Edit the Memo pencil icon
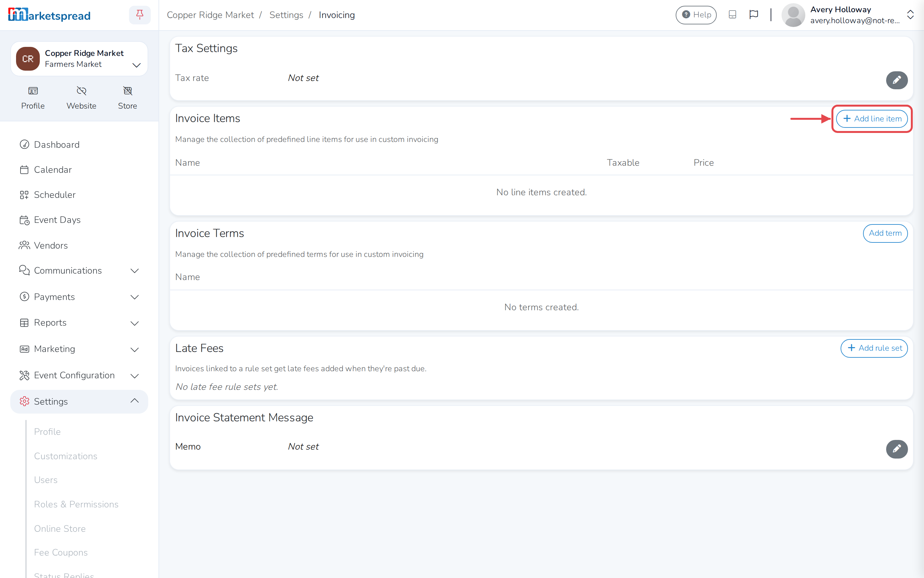Viewport: 924px width, 578px height. pos(896,449)
